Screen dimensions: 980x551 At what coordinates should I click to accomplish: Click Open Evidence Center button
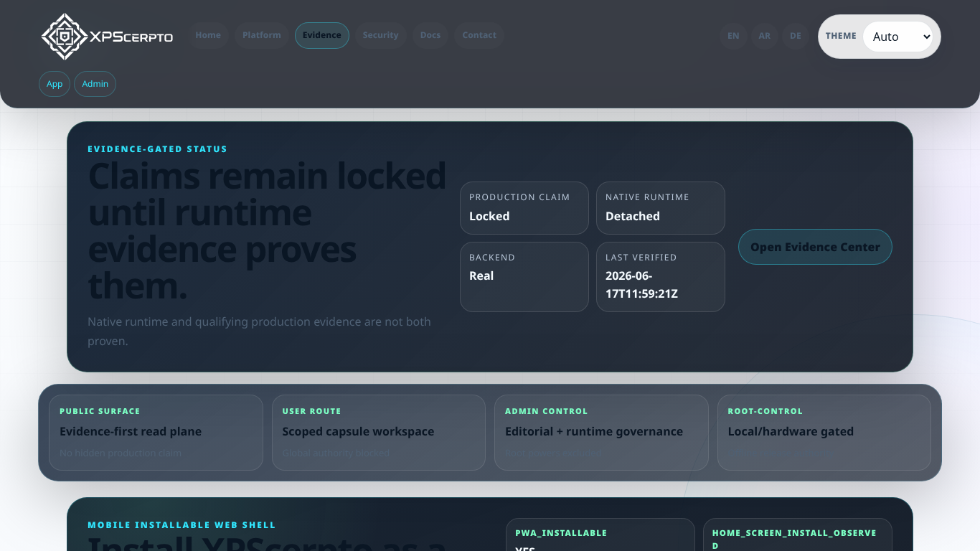click(815, 247)
